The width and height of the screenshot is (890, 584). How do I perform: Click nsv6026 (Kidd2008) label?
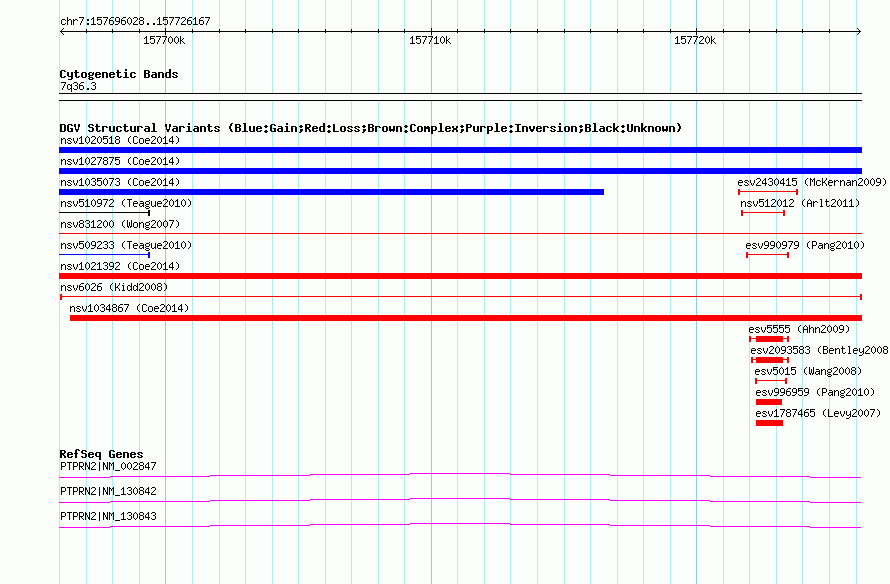tap(114, 287)
